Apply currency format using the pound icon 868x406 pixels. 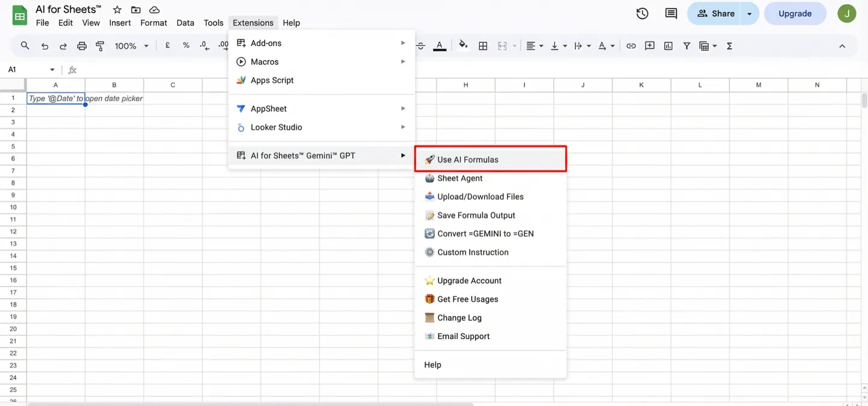click(x=167, y=45)
